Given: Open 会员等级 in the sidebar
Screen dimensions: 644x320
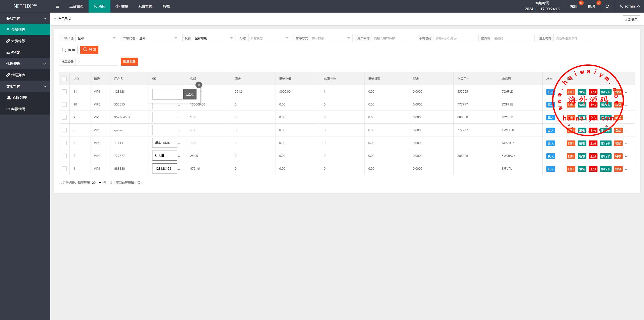Looking at the screenshot, I should click(x=18, y=41).
